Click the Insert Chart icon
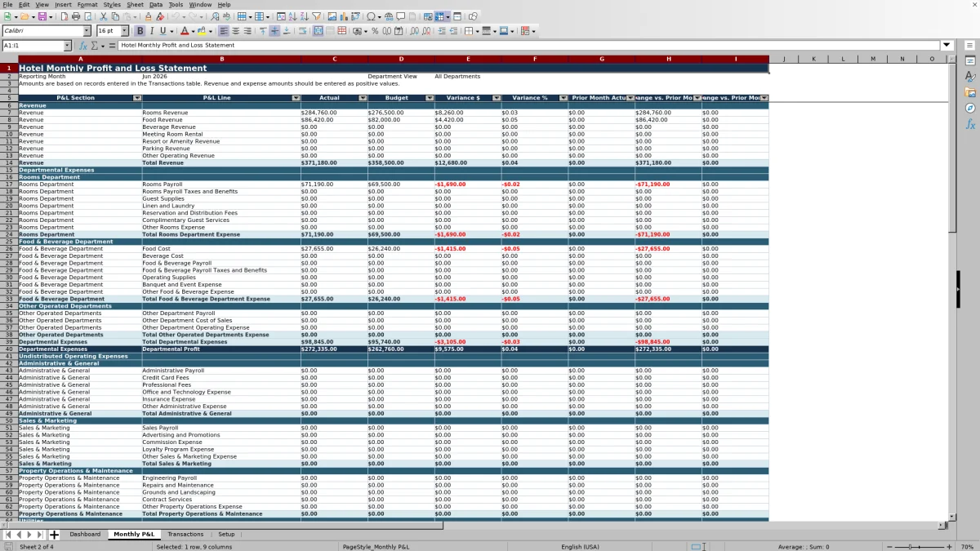The height and width of the screenshot is (551, 980). point(343,16)
